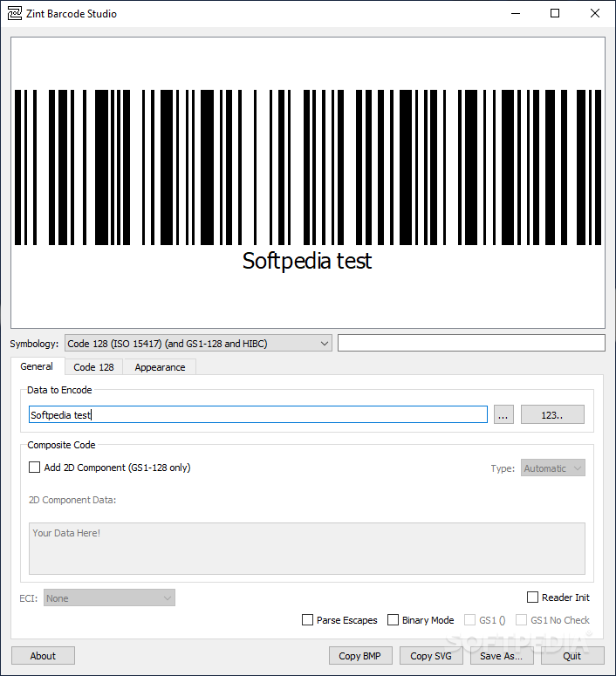This screenshot has height=676, width=616.
Task: Expand the Symbology dropdown list
Action: pos(198,344)
